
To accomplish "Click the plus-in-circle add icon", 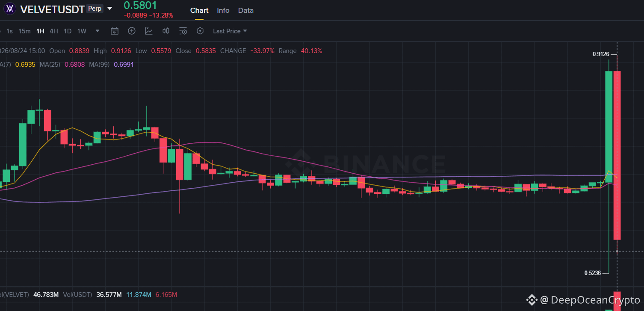I will (132, 31).
